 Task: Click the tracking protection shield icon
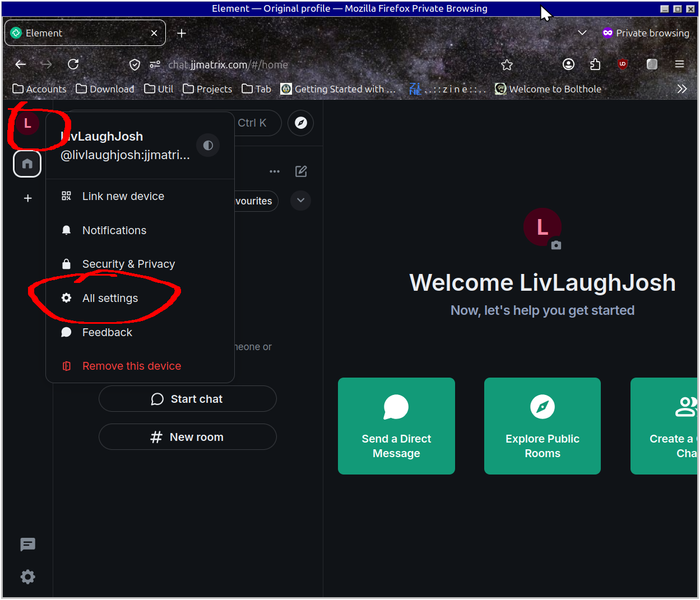point(135,65)
